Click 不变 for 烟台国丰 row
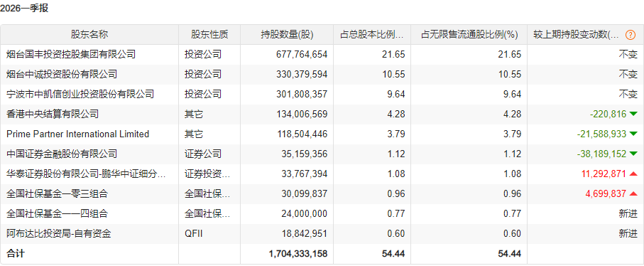Viewport: 644px width, 266px height. click(628, 54)
